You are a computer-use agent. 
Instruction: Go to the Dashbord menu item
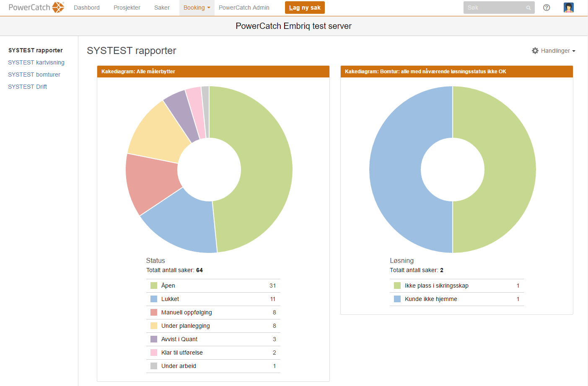tap(87, 8)
